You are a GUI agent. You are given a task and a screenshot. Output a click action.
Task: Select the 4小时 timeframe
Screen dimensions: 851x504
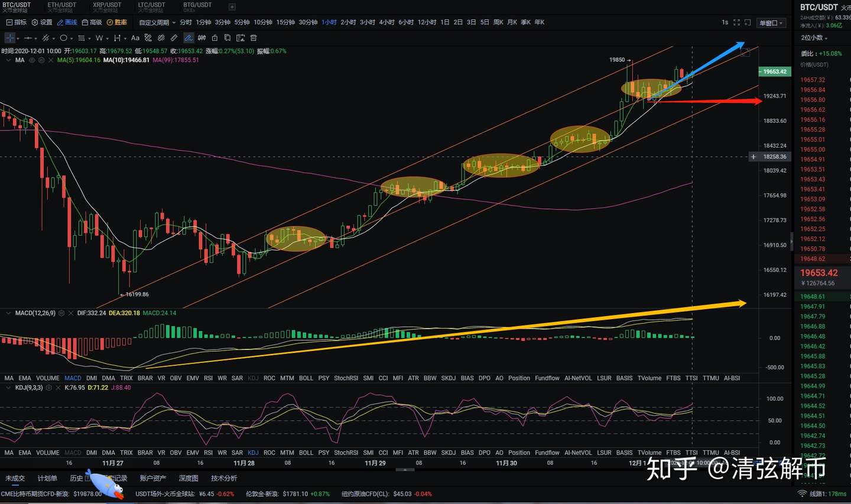pos(386,22)
